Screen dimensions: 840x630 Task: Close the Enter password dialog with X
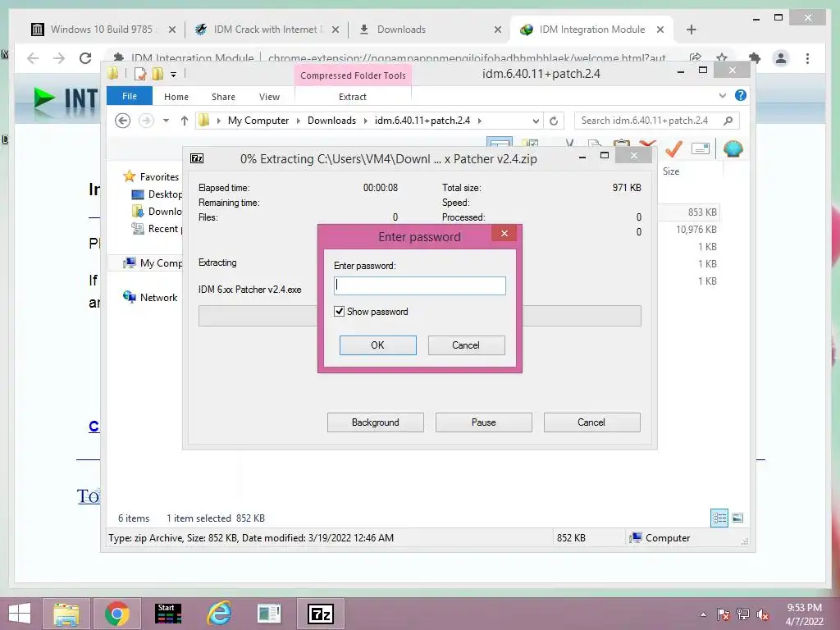504,233
